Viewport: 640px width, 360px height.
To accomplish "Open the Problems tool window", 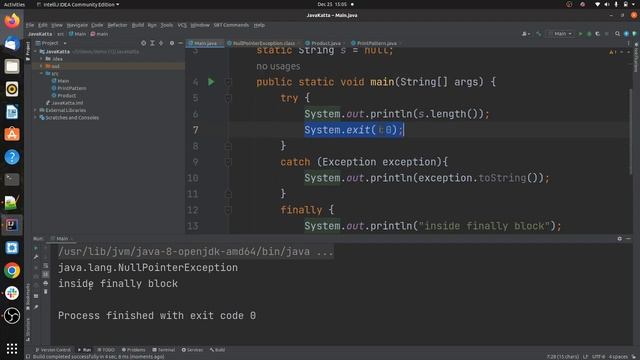I will [x=133, y=350].
